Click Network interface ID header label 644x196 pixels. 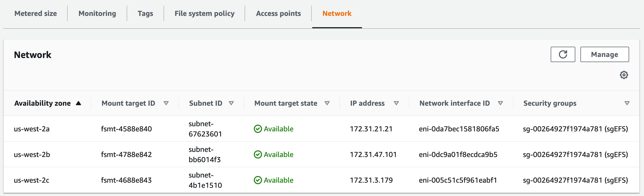(455, 103)
